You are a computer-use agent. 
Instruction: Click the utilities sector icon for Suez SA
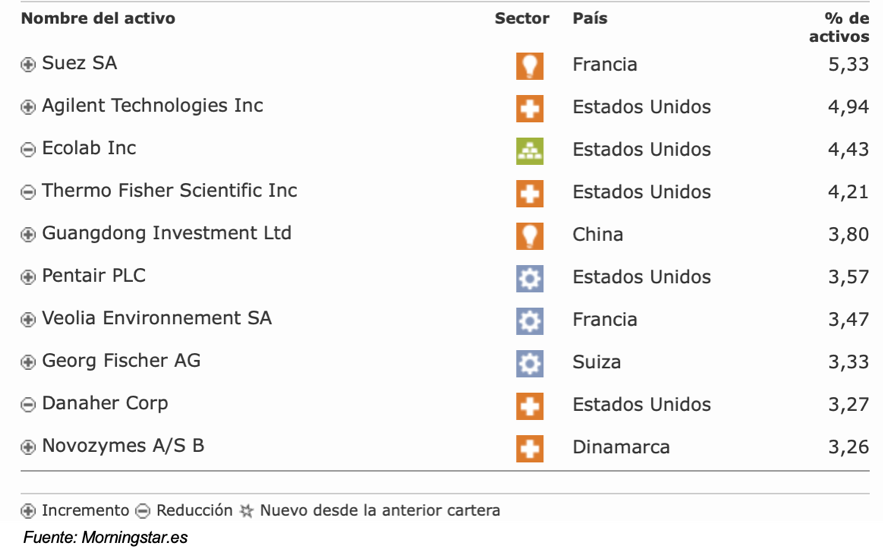pos(529,65)
